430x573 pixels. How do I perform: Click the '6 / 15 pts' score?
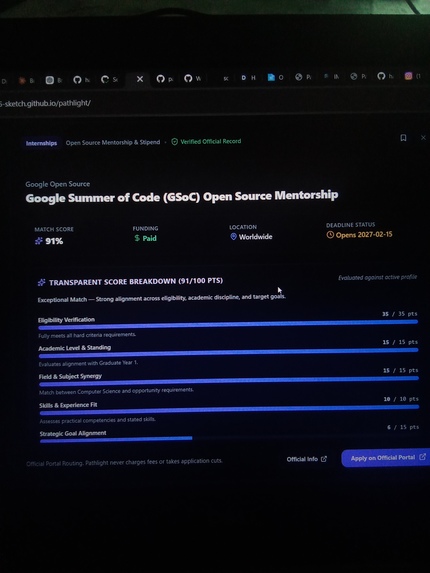(403, 427)
